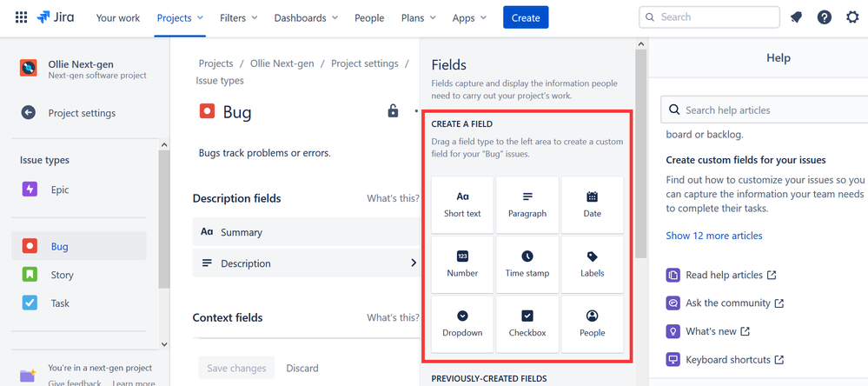Viewport: 868px width, 386px height.
Task: Open the Apps dropdown menu
Action: 469,17
